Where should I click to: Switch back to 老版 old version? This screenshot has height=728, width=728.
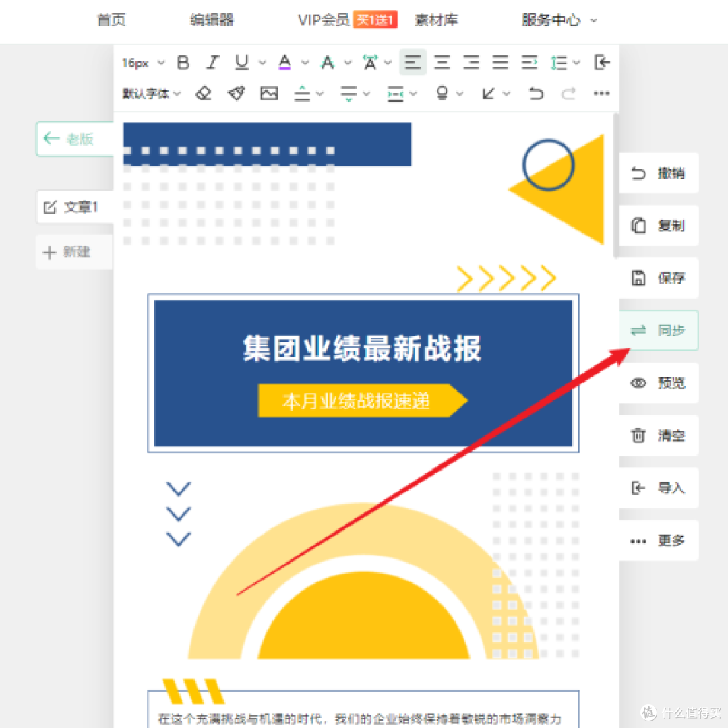pos(75,139)
